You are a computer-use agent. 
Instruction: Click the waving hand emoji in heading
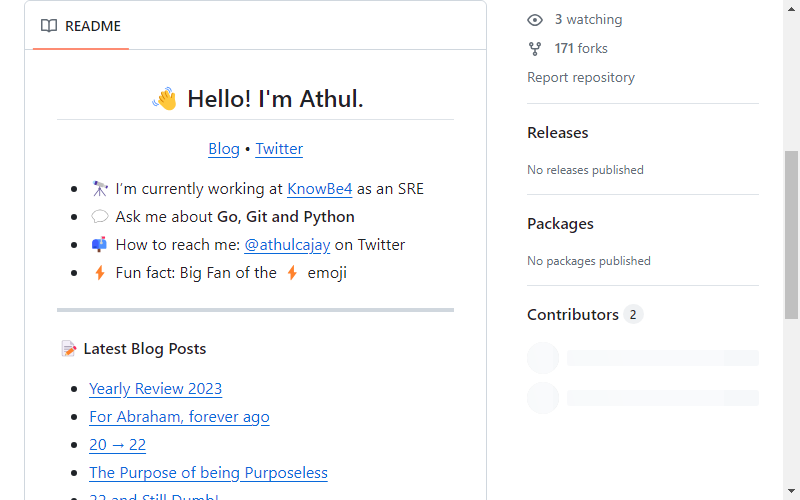(x=165, y=99)
